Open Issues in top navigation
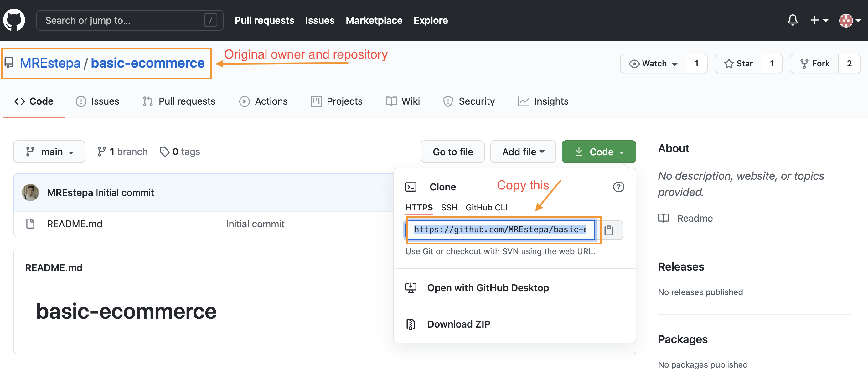Screen dimensions: 868x382 [320, 20]
